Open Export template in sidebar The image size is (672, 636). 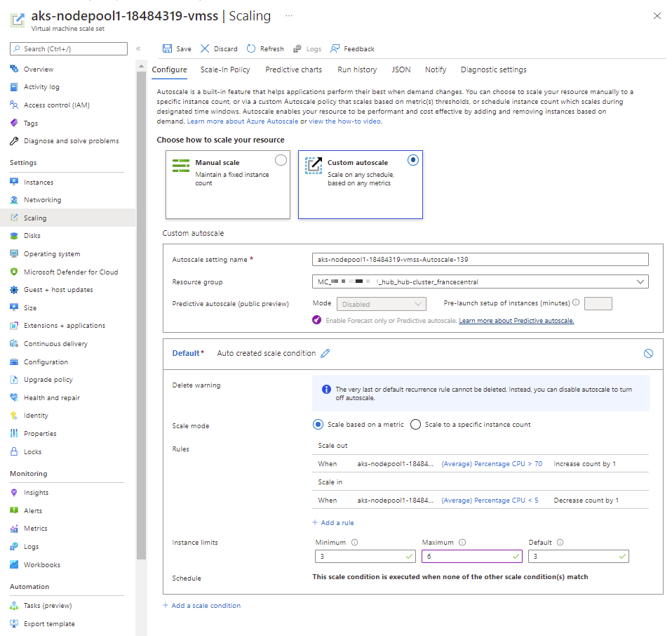(42, 623)
